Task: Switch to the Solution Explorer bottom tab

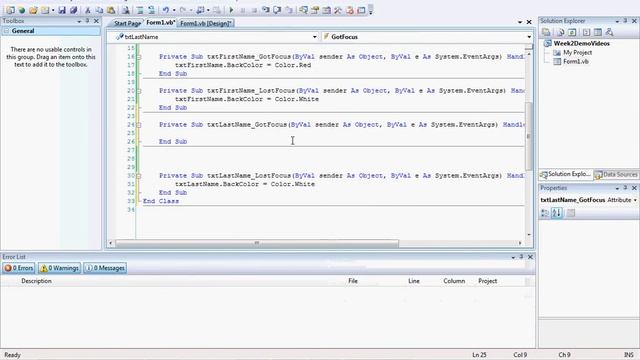Action: point(566,174)
